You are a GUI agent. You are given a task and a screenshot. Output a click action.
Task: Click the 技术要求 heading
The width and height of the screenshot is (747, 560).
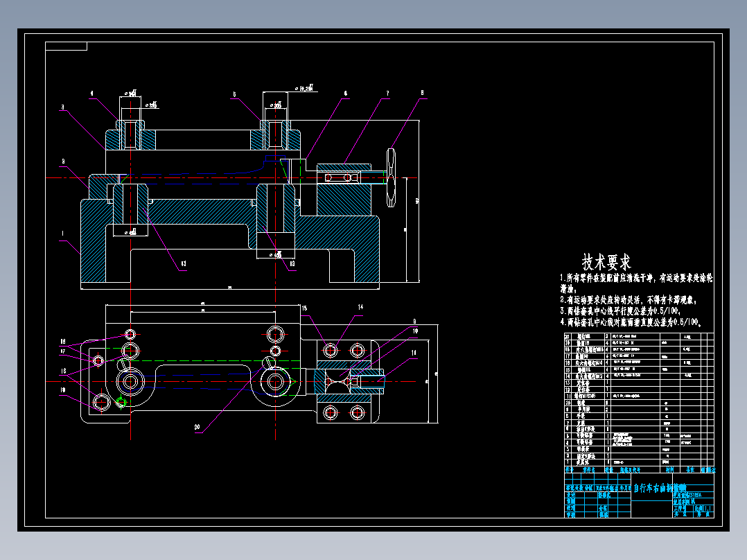[x=606, y=262]
